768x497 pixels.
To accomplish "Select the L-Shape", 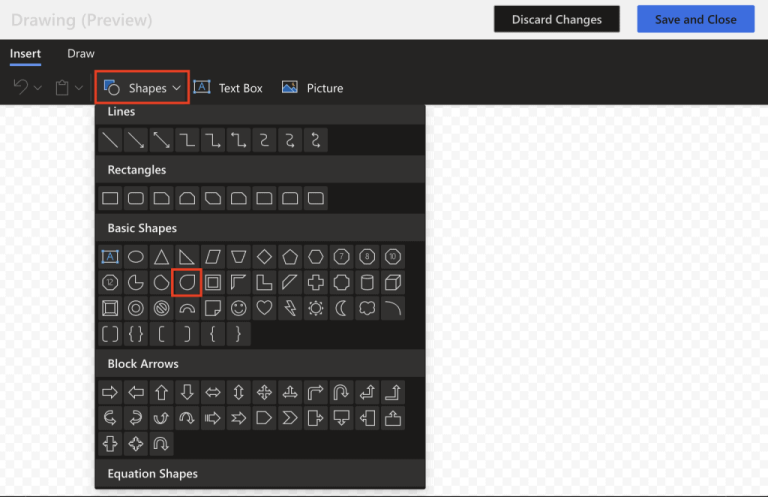I will pyautogui.click(x=264, y=283).
